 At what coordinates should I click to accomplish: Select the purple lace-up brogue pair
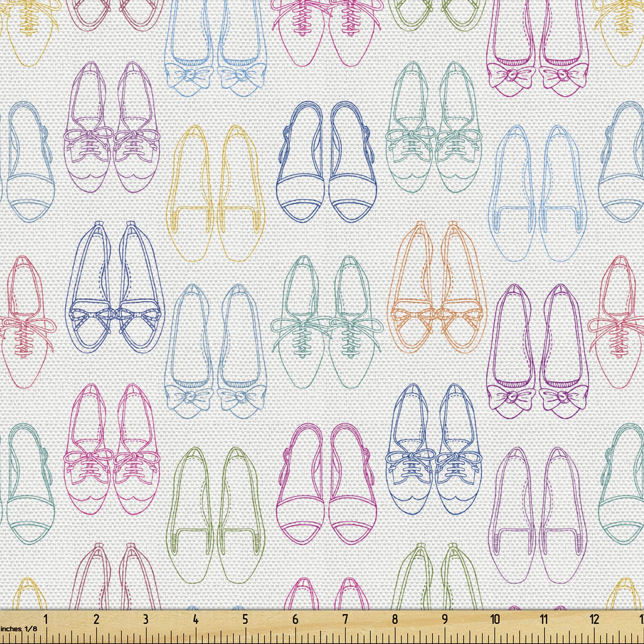pos(112,127)
